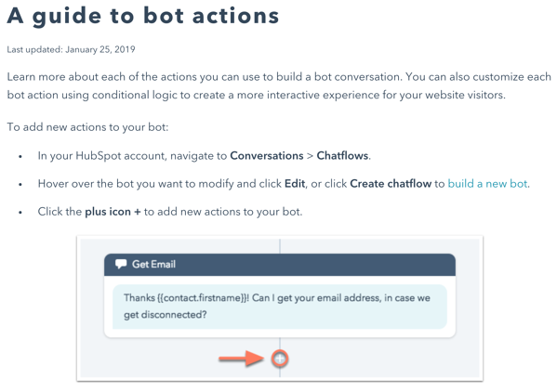Click the 'Last updated: January 25, 2019' text
Image resolution: width=557 pixels, height=392 pixels.
point(71,49)
